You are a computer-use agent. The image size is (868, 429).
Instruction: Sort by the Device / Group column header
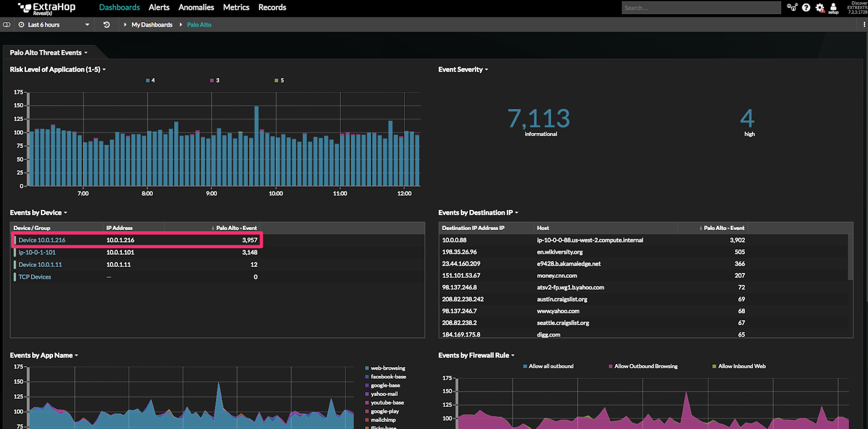point(31,228)
